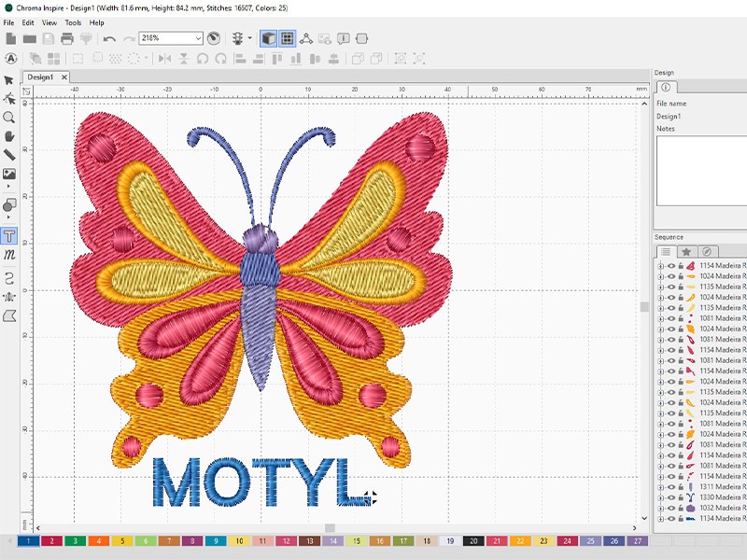This screenshot has height=560, width=747.
Task: Select the Measure ruler tool
Action: [x=9, y=155]
